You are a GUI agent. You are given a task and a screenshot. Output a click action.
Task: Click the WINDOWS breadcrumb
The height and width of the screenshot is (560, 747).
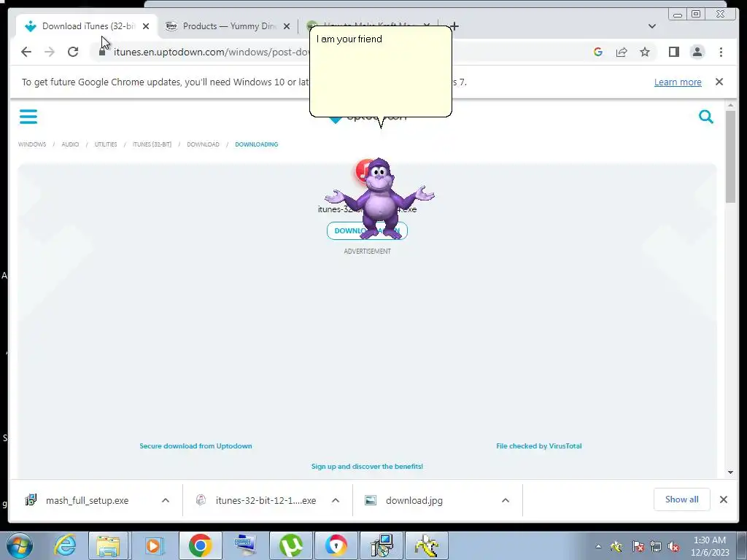32,144
